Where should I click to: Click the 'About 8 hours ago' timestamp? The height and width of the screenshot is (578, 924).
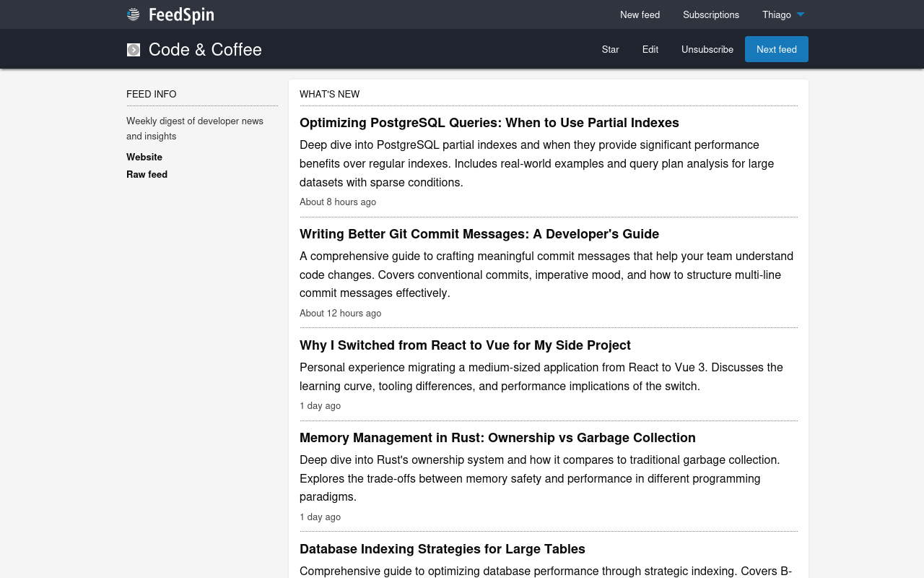338,202
